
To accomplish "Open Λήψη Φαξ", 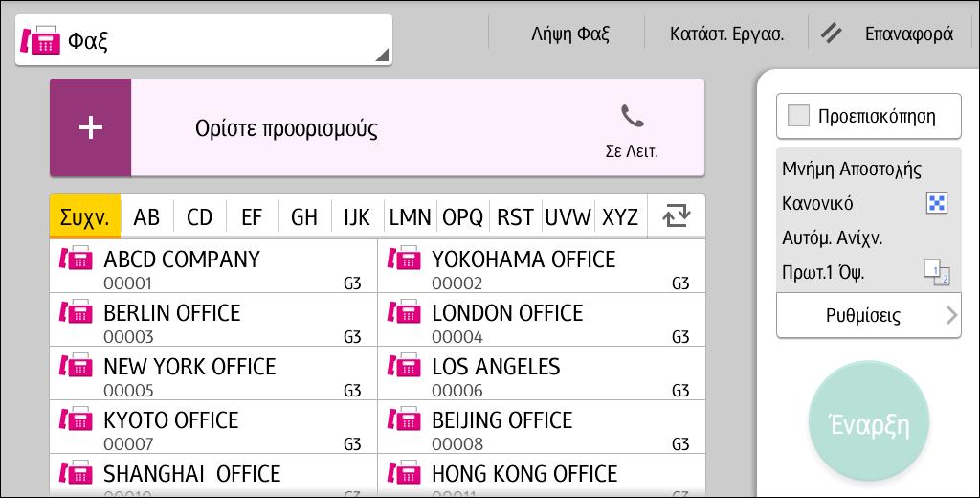I will coord(570,34).
